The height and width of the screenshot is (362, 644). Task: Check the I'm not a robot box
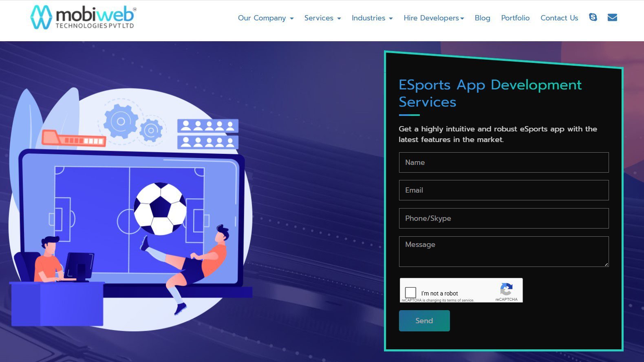click(410, 292)
